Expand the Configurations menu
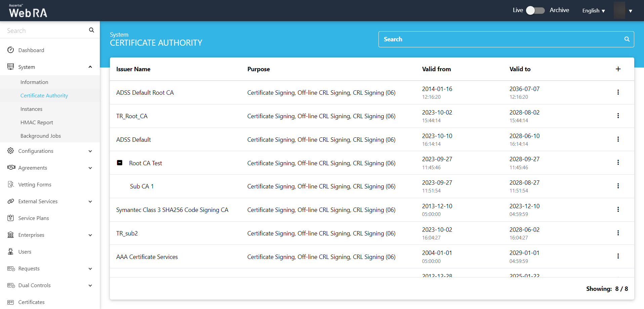Screen dimensions: 644x309 [90, 151]
